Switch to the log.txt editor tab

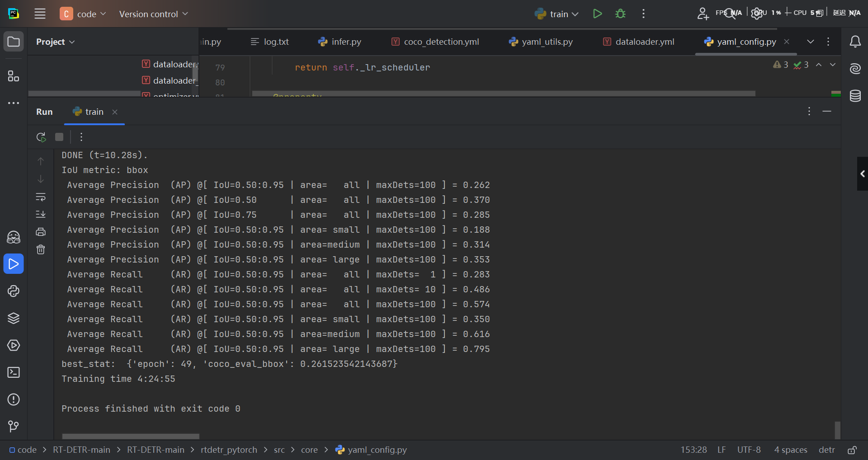pyautogui.click(x=270, y=42)
